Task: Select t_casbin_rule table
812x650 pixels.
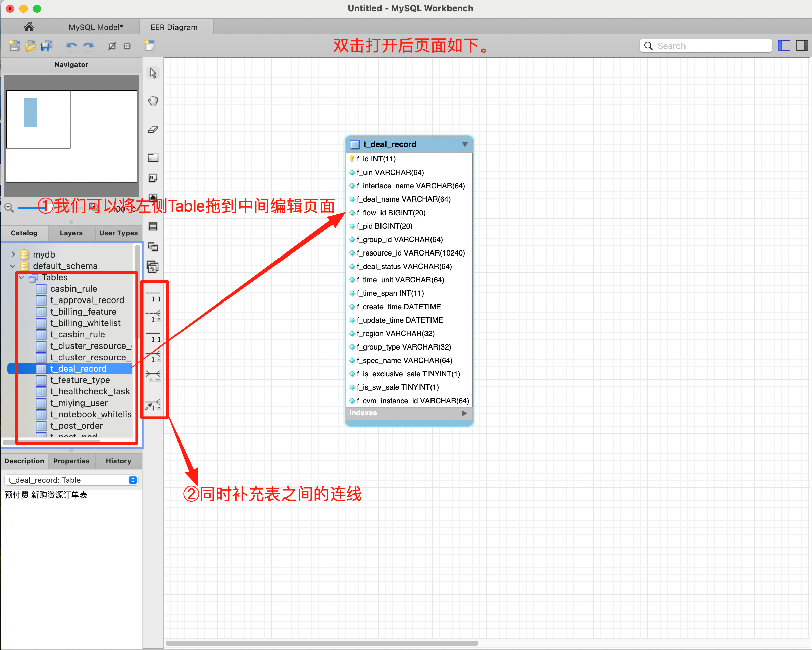Action: click(78, 335)
